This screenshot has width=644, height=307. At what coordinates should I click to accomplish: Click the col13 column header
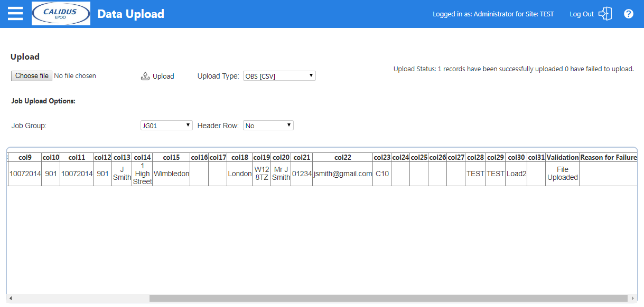click(122, 157)
